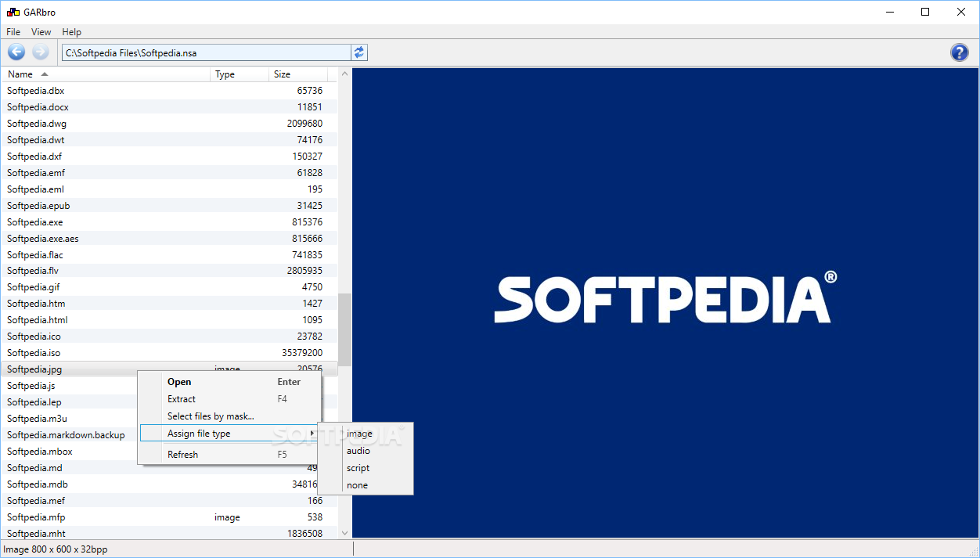980x558 pixels.
Task: Select the Softpedia.mfp image file
Action: tap(170, 517)
